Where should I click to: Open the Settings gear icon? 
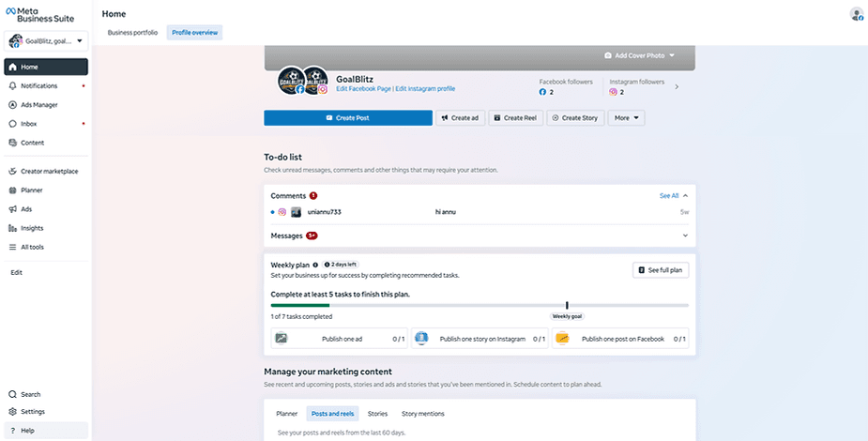pyautogui.click(x=13, y=412)
